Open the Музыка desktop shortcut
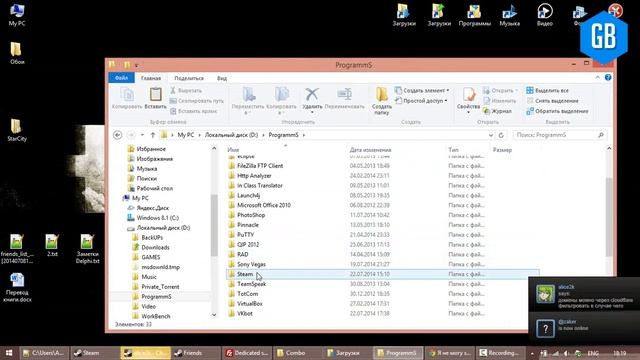The width and height of the screenshot is (640, 360). pyautogui.click(x=509, y=15)
